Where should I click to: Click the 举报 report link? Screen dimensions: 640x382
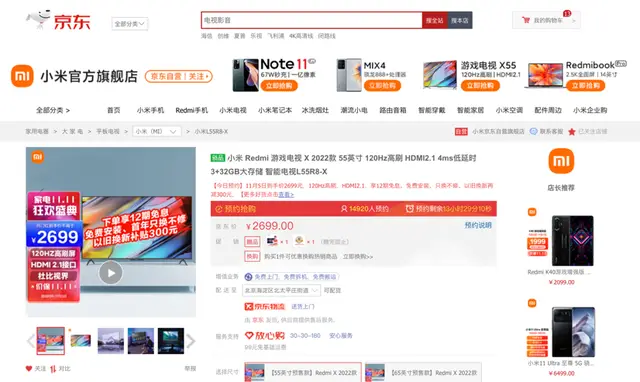tap(190, 369)
